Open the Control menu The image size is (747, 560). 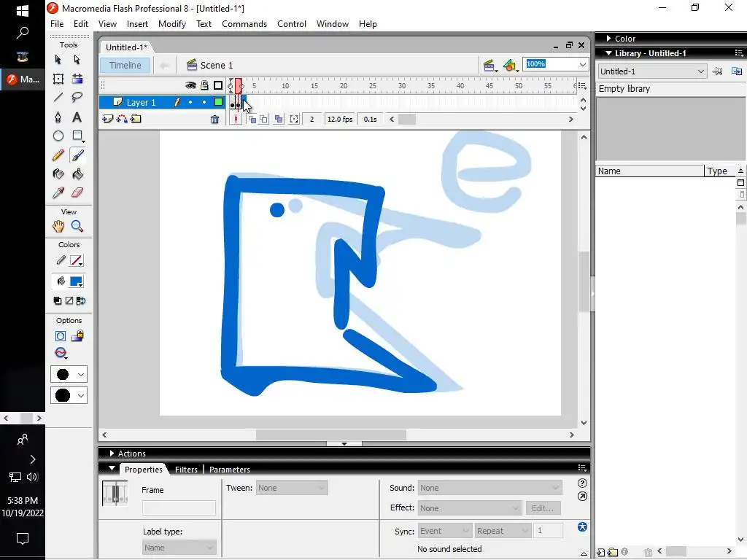pyautogui.click(x=292, y=24)
